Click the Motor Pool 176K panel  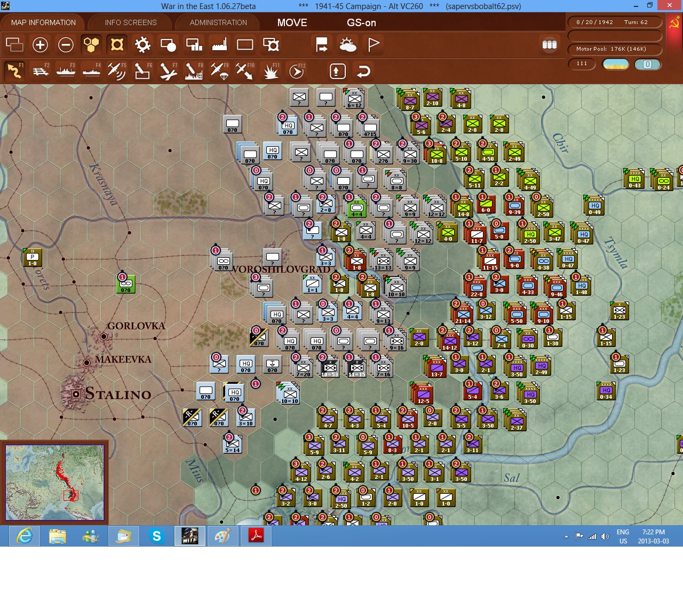pyautogui.click(x=615, y=49)
